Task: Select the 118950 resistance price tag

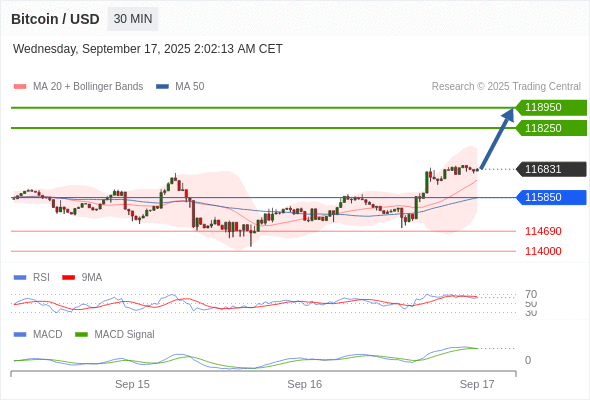Action: [551, 108]
